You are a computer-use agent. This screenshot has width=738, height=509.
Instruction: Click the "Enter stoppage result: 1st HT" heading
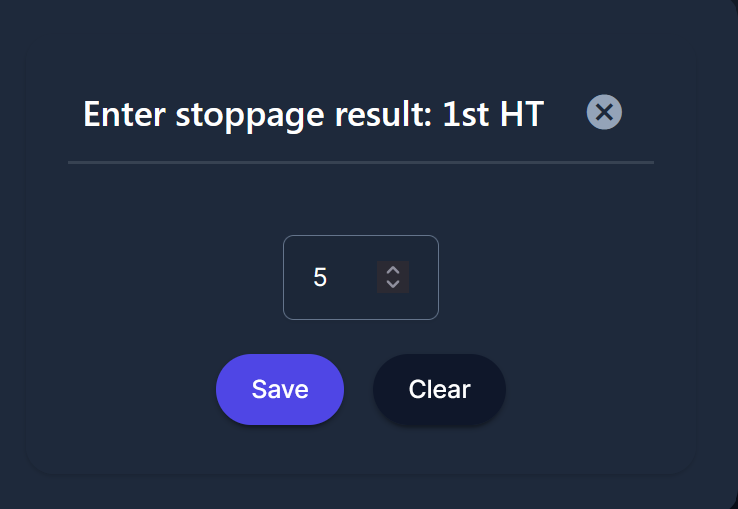(x=313, y=114)
